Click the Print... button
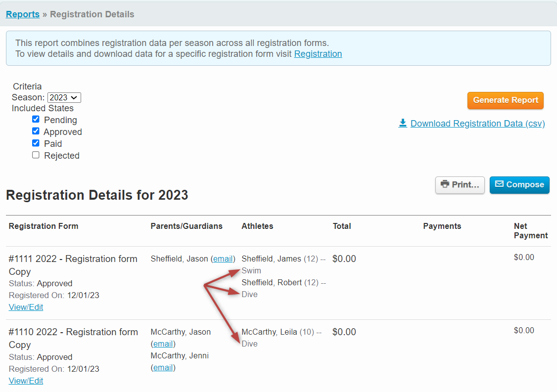 (x=460, y=185)
